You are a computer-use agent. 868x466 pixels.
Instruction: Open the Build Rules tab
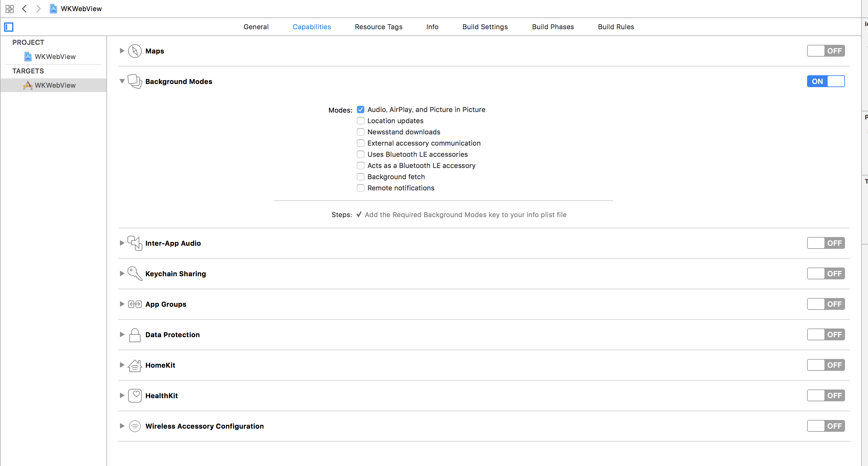616,27
